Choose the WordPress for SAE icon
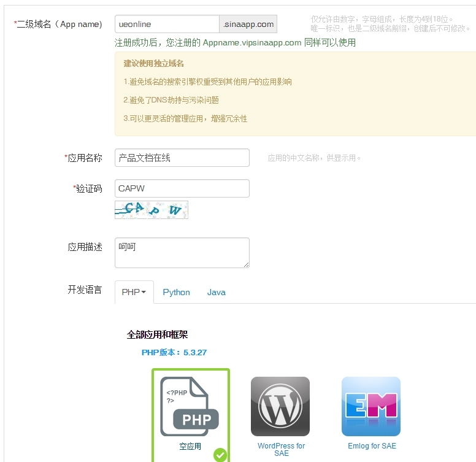The width and height of the screenshot is (476, 462). tap(280, 406)
